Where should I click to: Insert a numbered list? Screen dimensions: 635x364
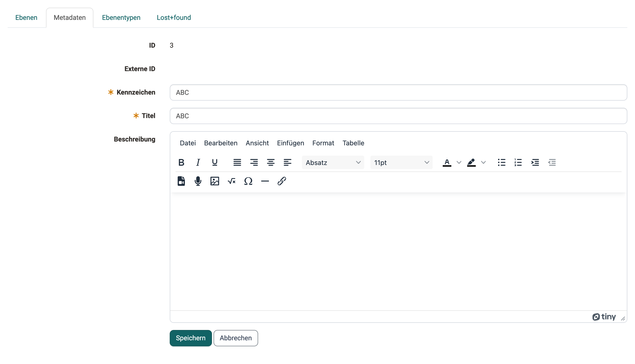click(518, 163)
